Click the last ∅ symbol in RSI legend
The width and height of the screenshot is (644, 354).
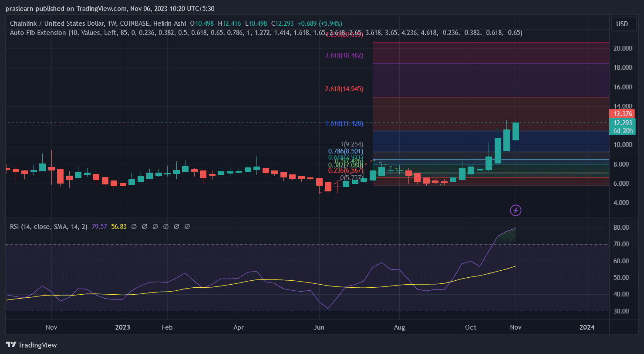[187, 227]
